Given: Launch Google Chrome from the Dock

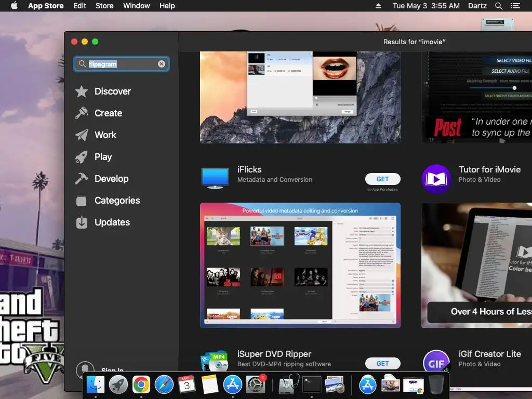Looking at the screenshot, I should pyautogui.click(x=141, y=385).
